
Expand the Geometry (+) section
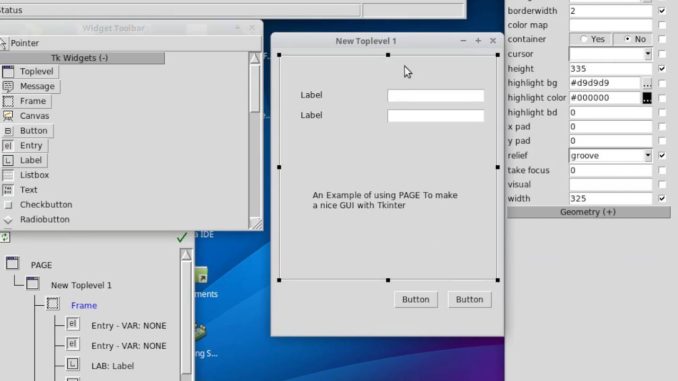pos(588,212)
